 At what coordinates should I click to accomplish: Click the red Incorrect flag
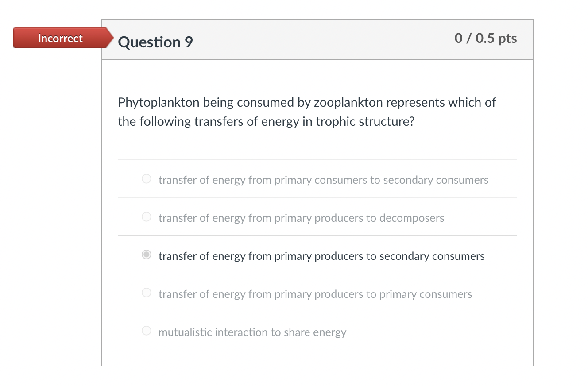[61, 38]
